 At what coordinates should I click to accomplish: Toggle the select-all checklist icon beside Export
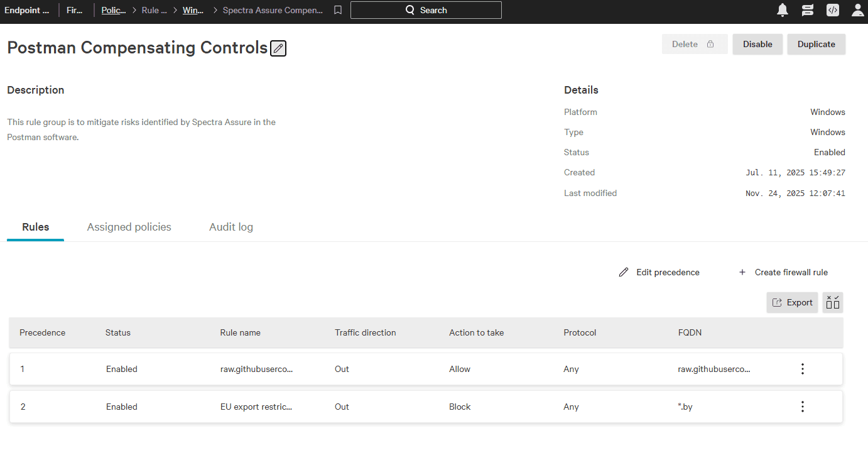pyautogui.click(x=833, y=302)
